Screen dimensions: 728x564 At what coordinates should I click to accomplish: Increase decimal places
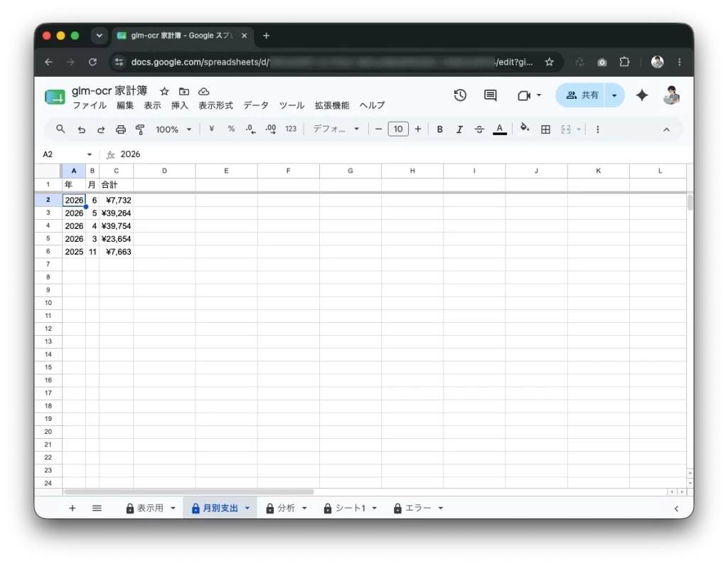click(271, 129)
